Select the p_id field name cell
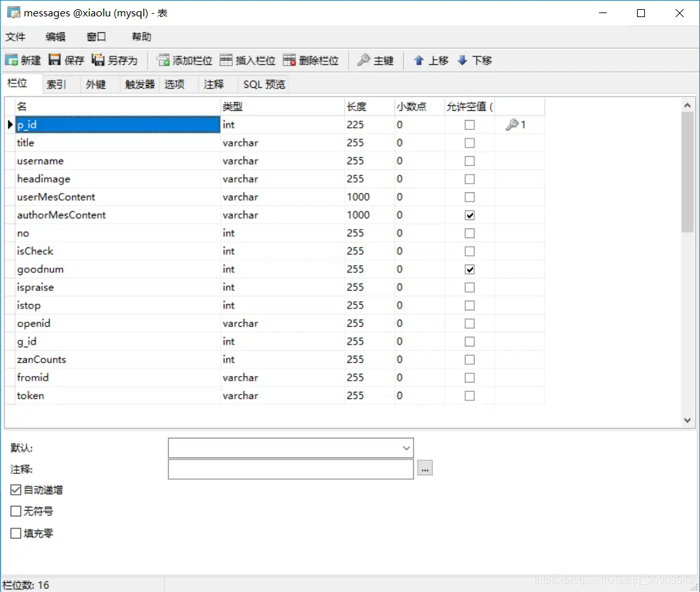Screen dimensions: 700x592 [118, 125]
